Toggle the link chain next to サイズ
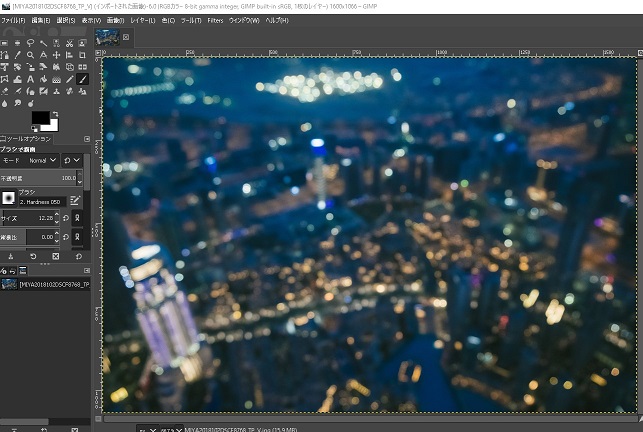This screenshot has width=643, height=432. [x=77, y=218]
